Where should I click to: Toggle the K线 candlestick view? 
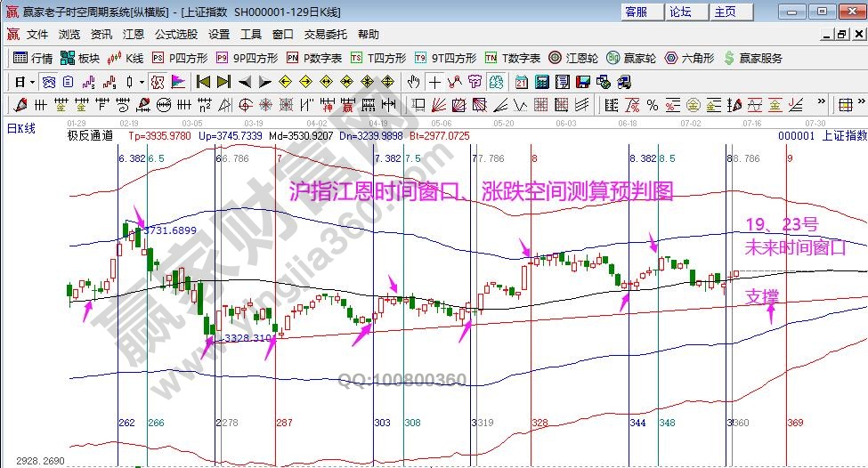[125, 58]
